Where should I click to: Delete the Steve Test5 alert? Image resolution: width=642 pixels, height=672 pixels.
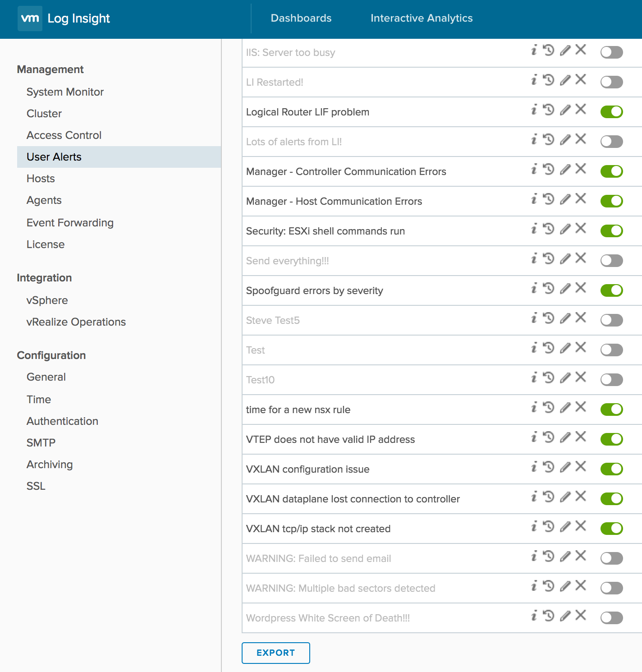pos(581,318)
